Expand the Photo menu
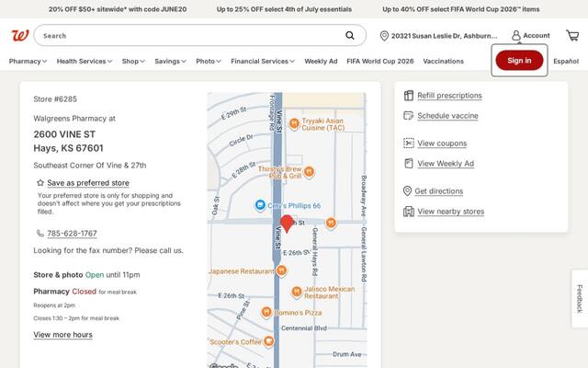This screenshot has width=588, height=368. 209,61
